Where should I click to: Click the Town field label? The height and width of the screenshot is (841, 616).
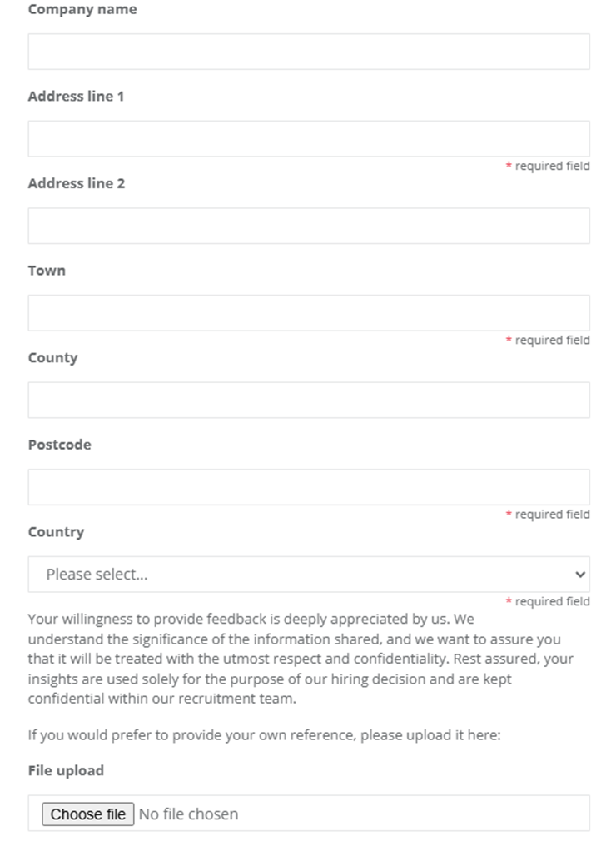(47, 271)
